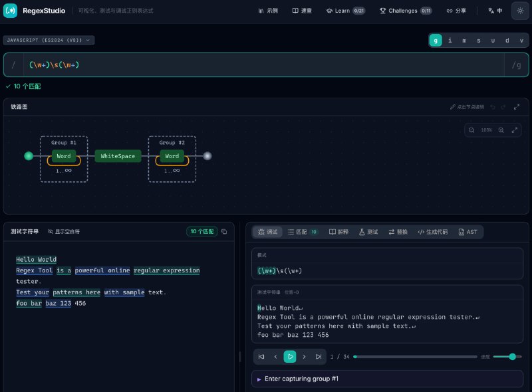Step backward in the debugger
The width and height of the screenshot is (532, 392).
(x=275, y=357)
